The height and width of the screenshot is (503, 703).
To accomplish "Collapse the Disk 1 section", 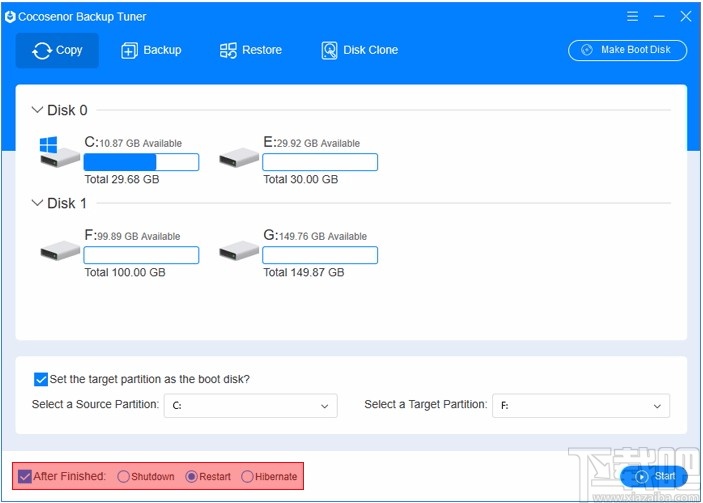I will (x=37, y=203).
